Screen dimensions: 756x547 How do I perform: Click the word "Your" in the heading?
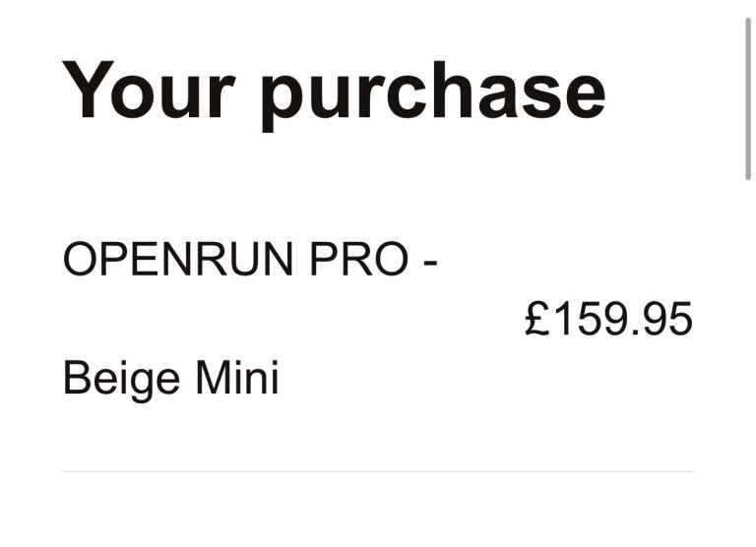pos(149,91)
